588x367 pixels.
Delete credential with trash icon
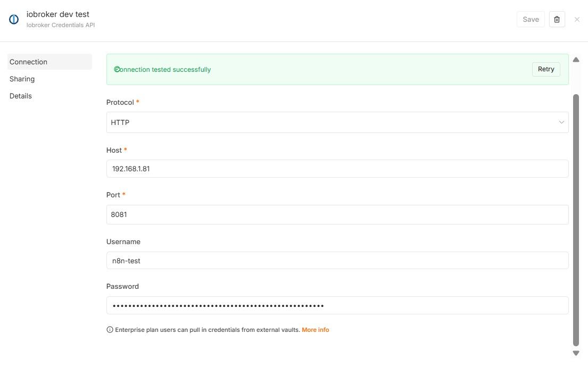(x=557, y=20)
